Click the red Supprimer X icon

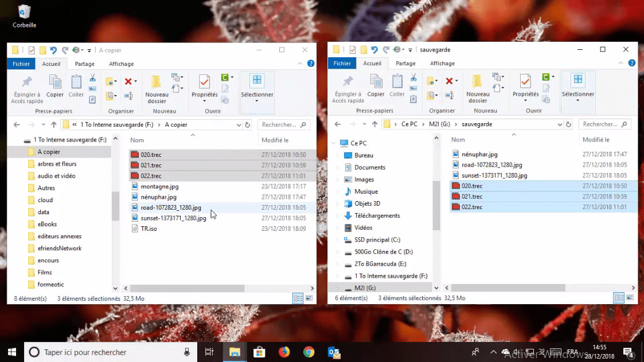[128, 80]
